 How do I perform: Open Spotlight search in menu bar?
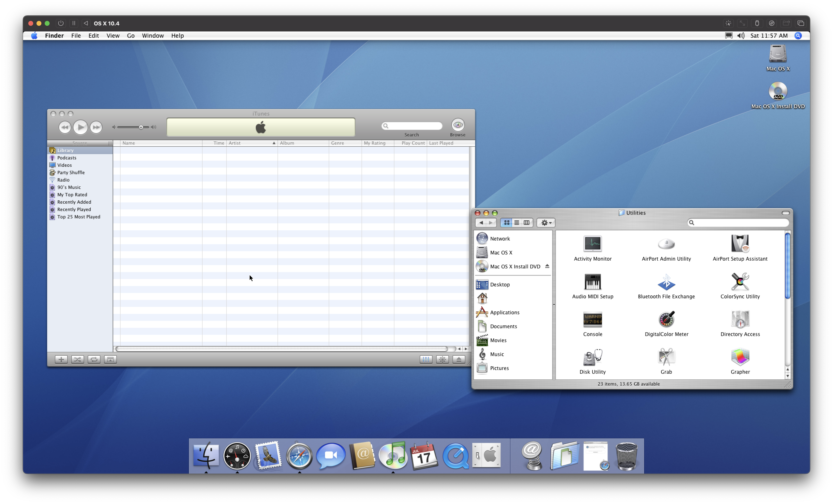pyautogui.click(x=798, y=35)
